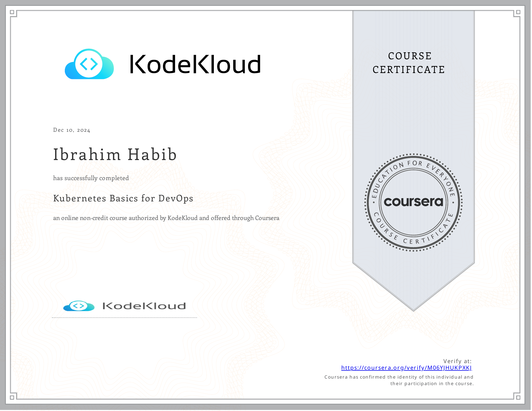Click the pointed bottom tip of ribbon

(413, 308)
